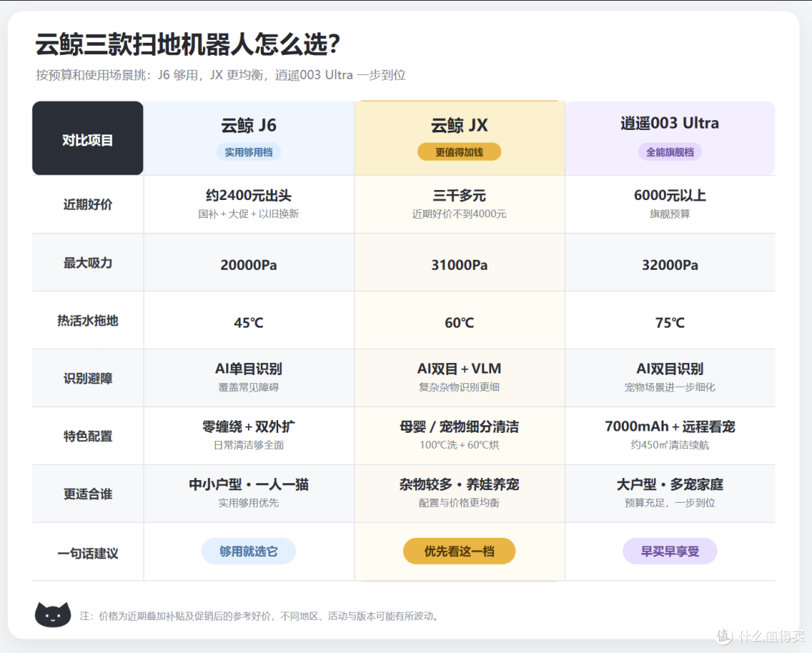Click the 31000Pa suction value

point(459,265)
